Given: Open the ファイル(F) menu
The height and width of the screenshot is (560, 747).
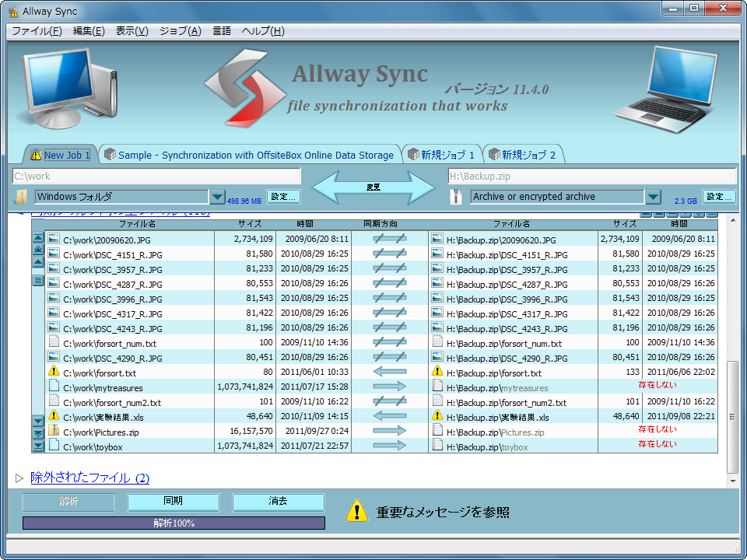Looking at the screenshot, I should click(x=37, y=31).
